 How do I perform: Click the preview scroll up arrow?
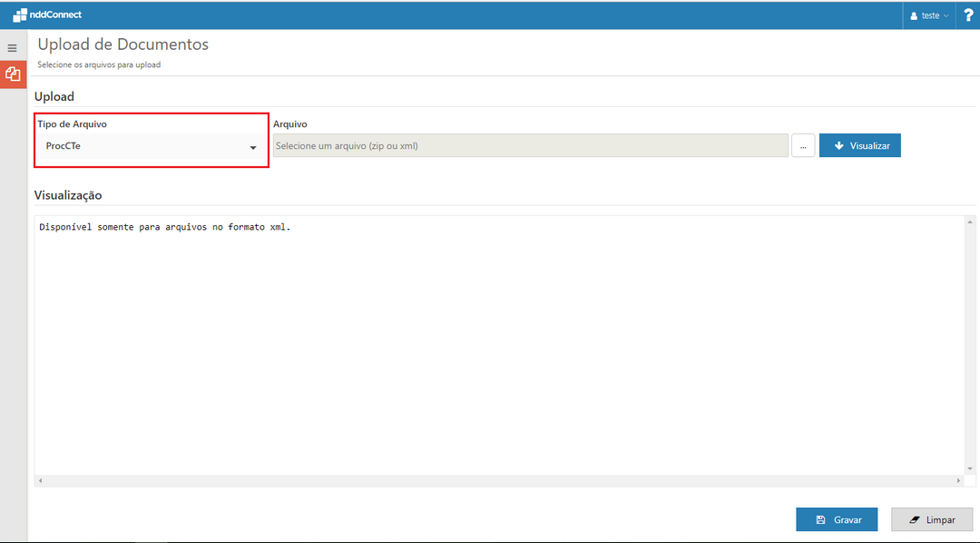click(970, 222)
